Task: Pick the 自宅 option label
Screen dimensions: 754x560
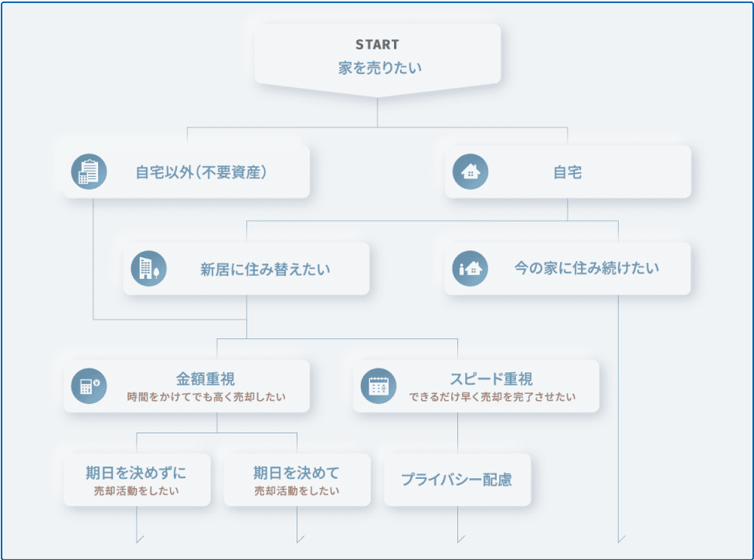Action: coord(567,172)
